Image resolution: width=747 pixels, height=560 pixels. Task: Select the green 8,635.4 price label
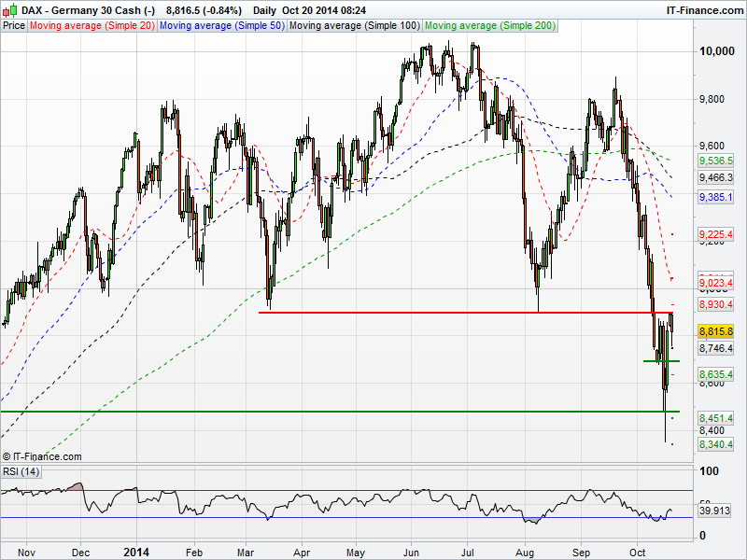pyautogui.click(x=715, y=374)
